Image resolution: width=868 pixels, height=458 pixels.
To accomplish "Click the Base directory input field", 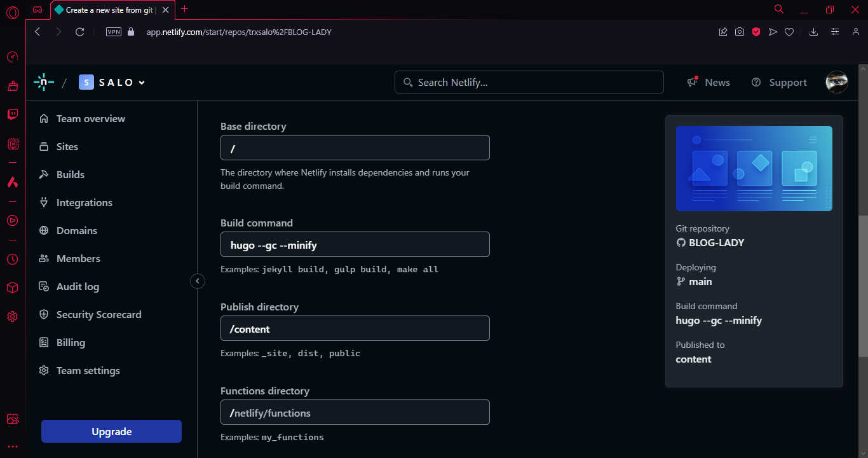I will 355,148.
